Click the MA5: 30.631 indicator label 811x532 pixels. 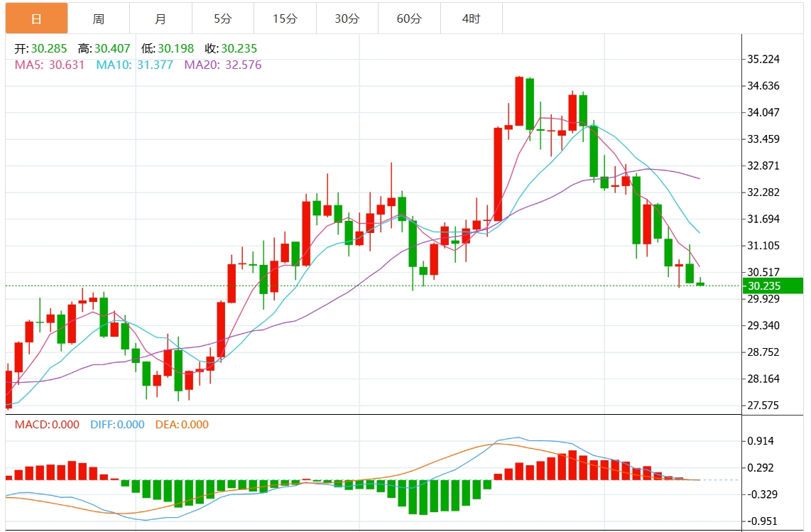(49, 65)
